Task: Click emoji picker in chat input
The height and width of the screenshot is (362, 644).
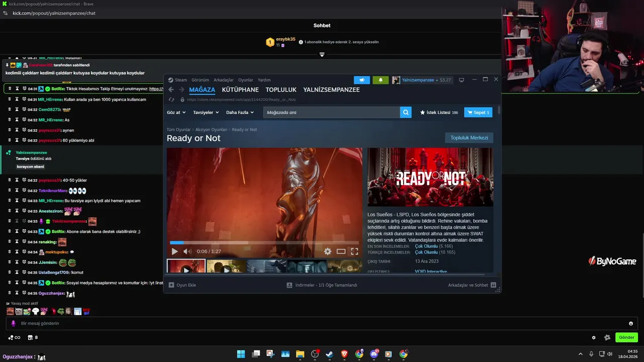Action: (x=631, y=323)
